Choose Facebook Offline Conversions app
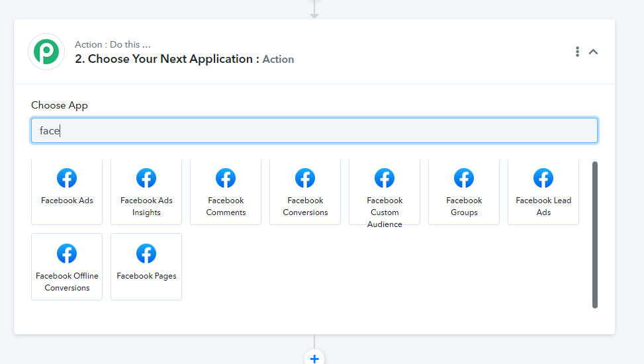 (67, 267)
